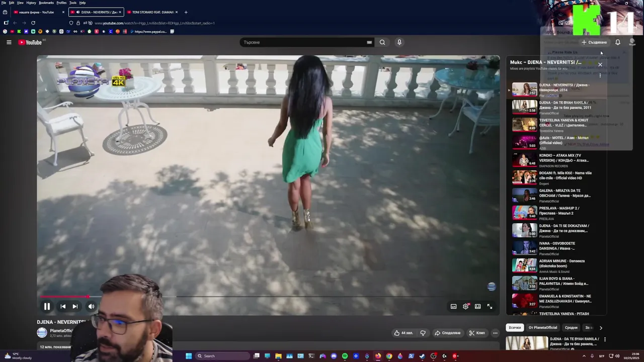Open the on-screen keyboard in search box
644x362 pixels.
[369, 42]
